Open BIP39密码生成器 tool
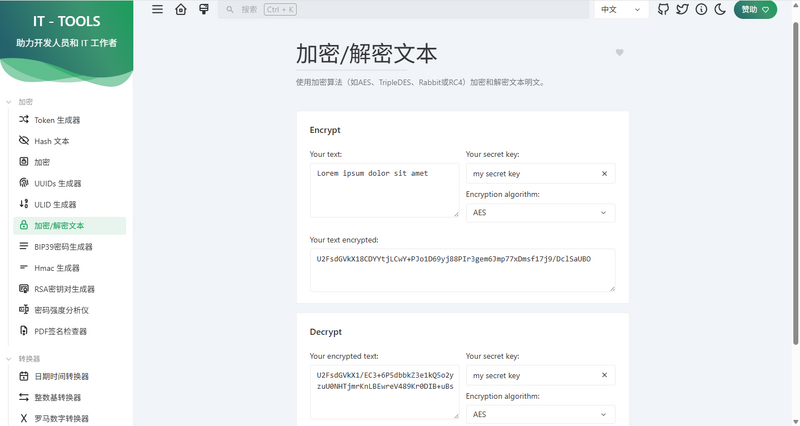The height and width of the screenshot is (426, 800). [x=70, y=247]
